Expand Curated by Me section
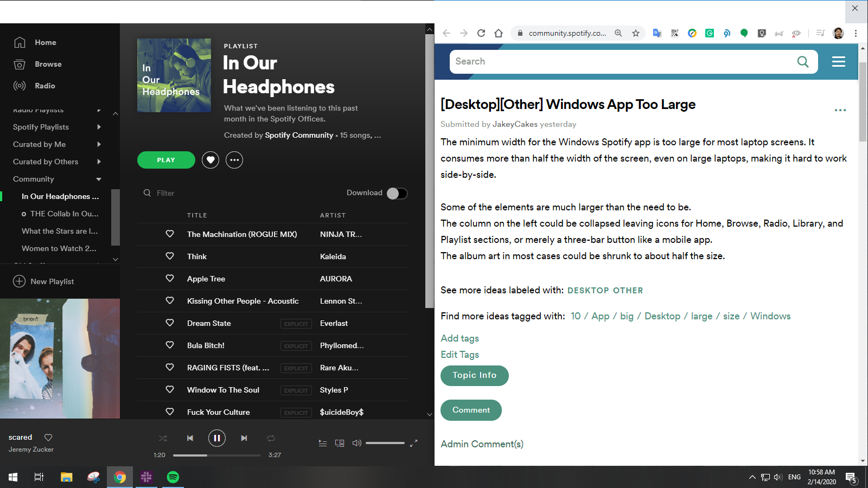This screenshot has height=488, width=868. pyautogui.click(x=99, y=144)
